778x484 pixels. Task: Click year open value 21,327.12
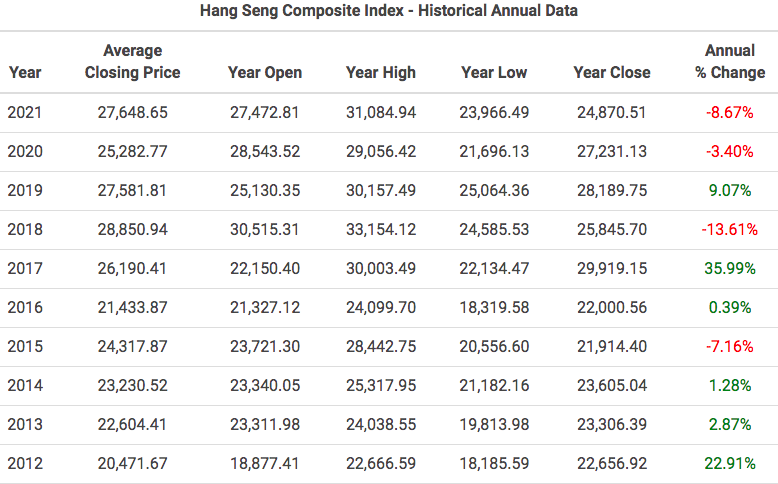tap(265, 307)
